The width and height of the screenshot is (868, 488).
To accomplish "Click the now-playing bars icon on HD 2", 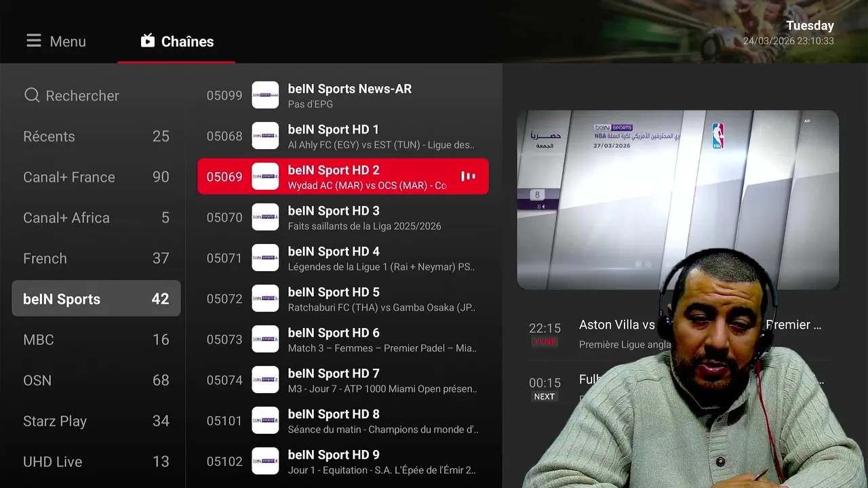I will pyautogui.click(x=468, y=176).
